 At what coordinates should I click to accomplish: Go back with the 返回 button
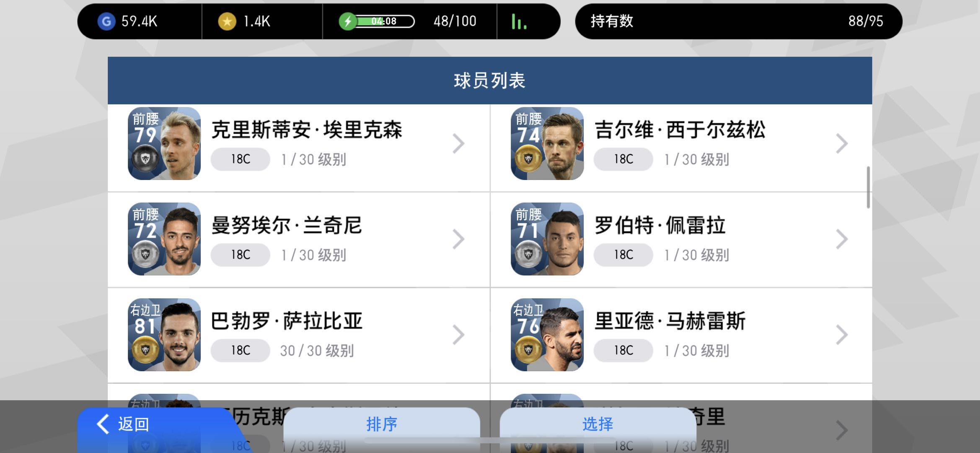click(159, 428)
